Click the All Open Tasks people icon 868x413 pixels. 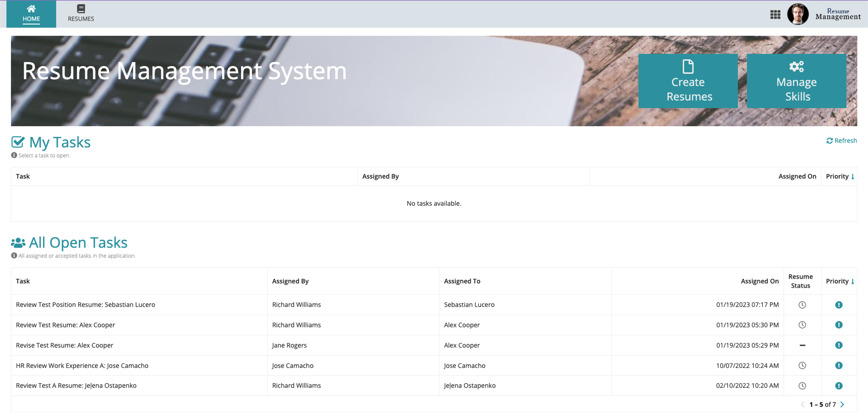18,242
